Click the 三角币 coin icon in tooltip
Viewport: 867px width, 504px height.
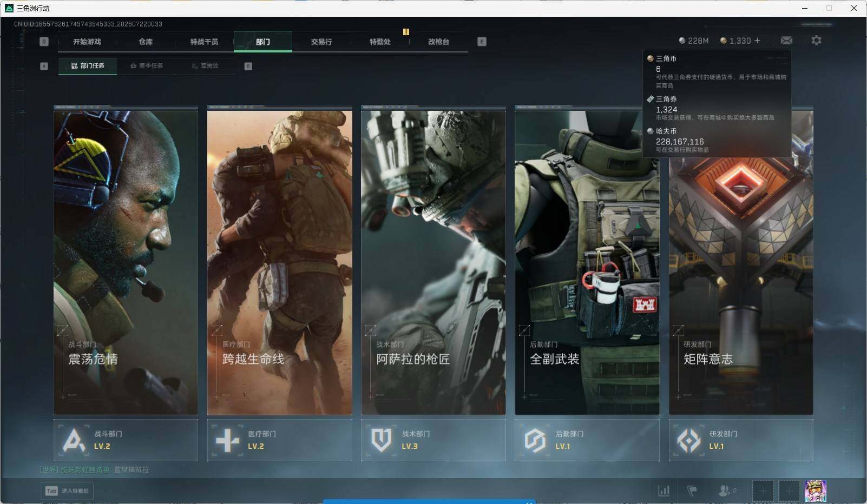(651, 58)
